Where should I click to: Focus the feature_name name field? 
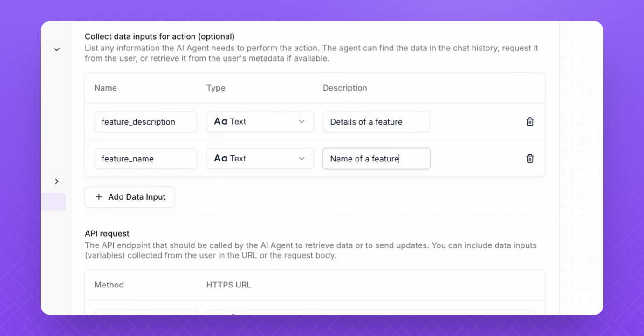pyautogui.click(x=145, y=159)
